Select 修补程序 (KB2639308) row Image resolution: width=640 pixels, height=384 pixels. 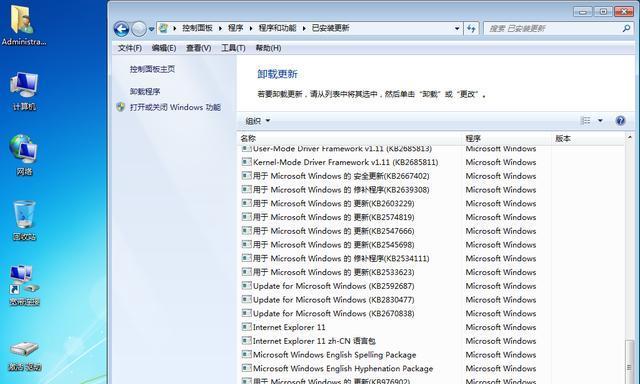(x=341, y=190)
